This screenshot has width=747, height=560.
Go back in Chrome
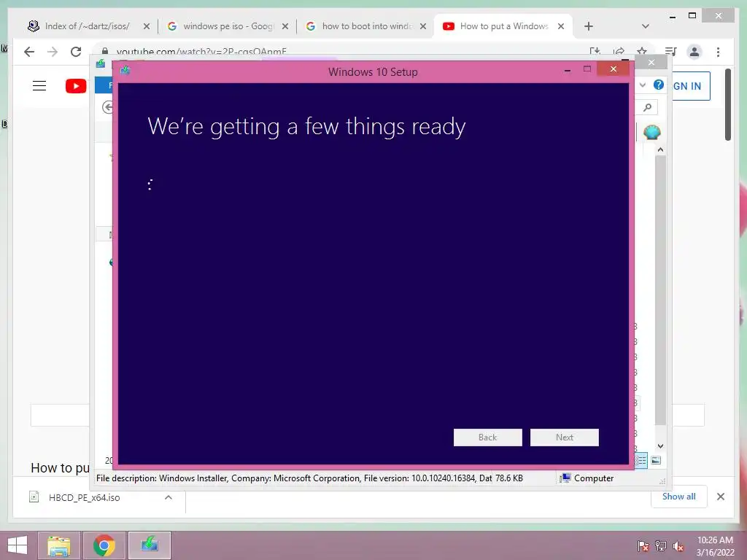29,52
